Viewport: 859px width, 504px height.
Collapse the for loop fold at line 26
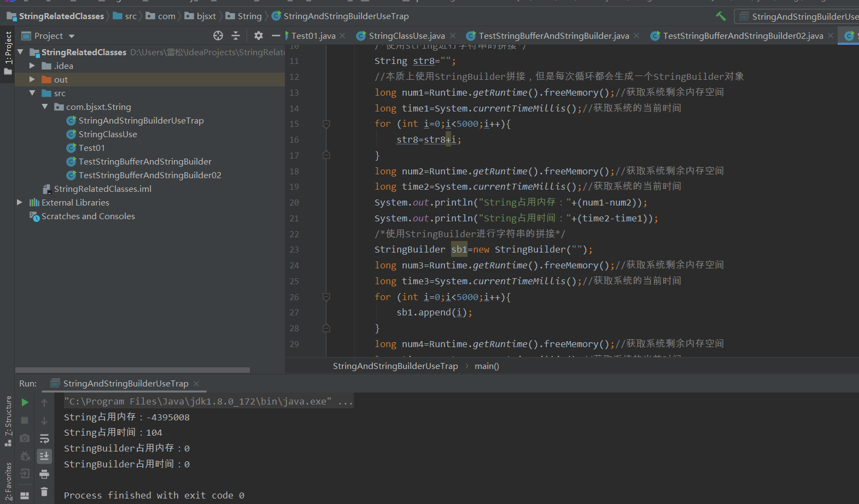pos(326,297)
